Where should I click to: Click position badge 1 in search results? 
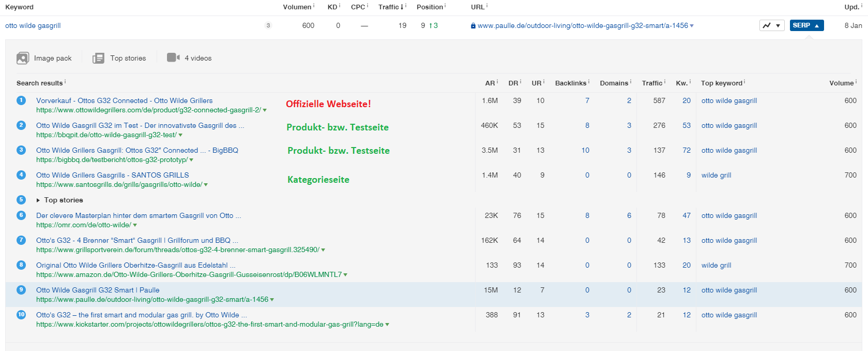click(21, 100)
